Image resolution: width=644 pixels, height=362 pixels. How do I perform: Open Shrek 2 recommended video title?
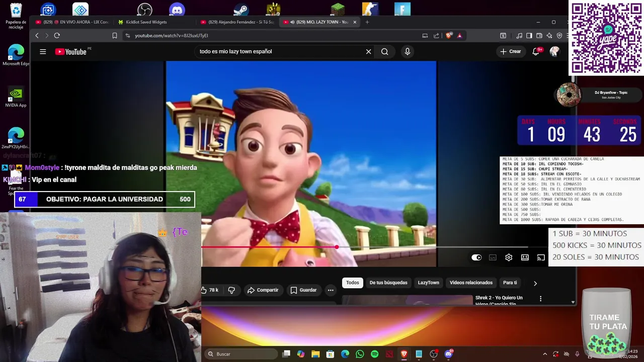pyautogui.click(x=499, y=301)
